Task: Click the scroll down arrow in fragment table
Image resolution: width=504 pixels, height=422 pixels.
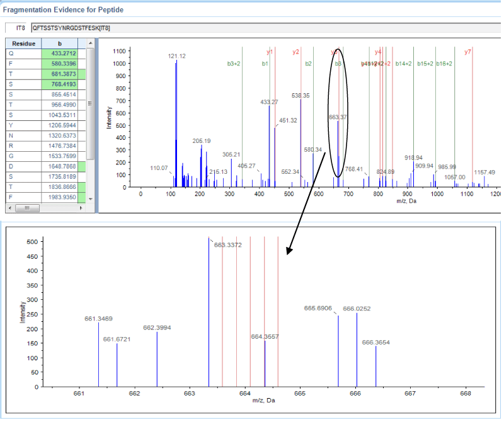Action: (90, 198)
